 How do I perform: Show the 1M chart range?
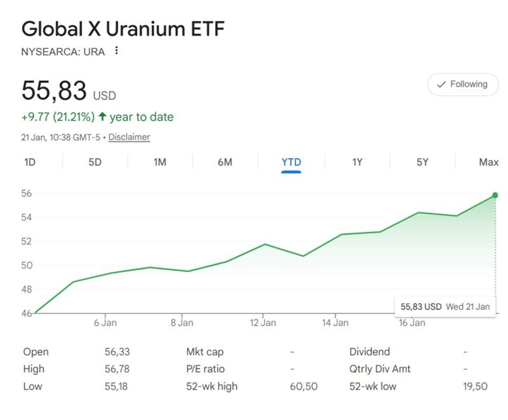[x=160, y=162]
